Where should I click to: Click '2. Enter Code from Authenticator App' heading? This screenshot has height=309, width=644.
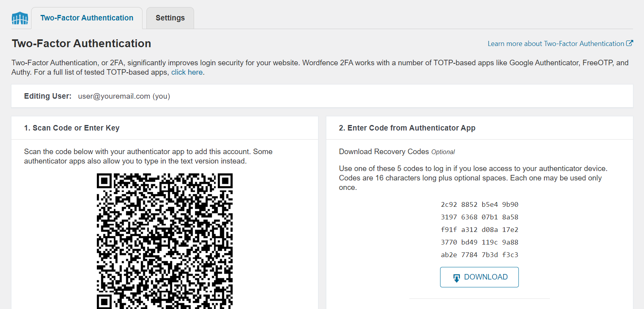click(407, 128)
